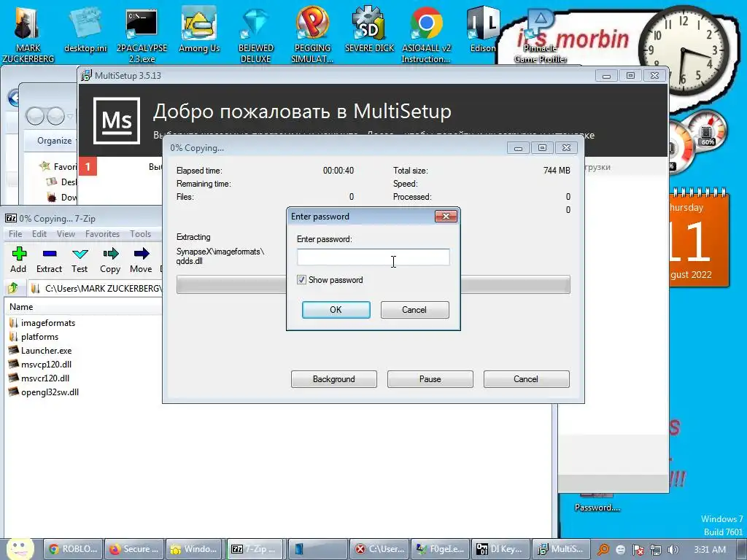Switch to the DI Key... taskbar button
Screen dimensions: 747x560
pyautogui.click(x=500, y=549)
